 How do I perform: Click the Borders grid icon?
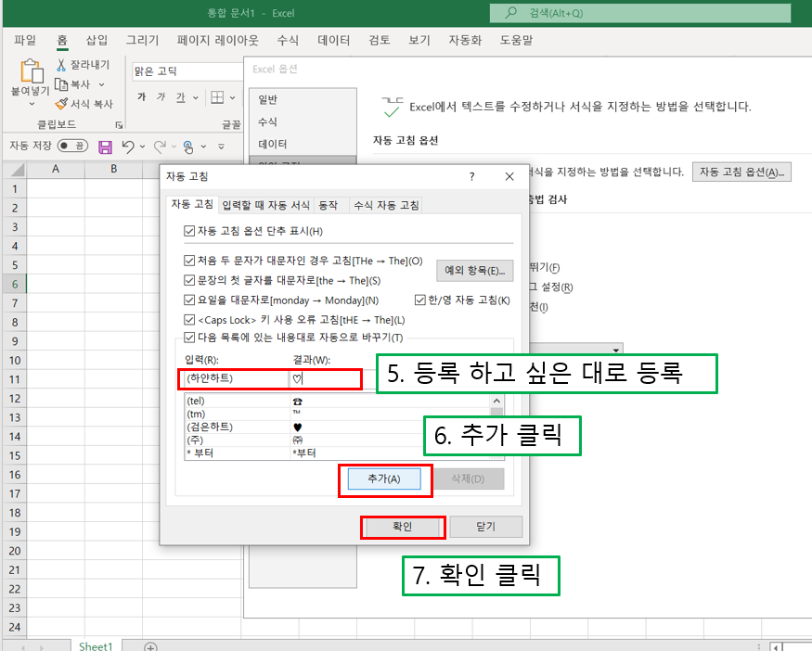(217, 96)
